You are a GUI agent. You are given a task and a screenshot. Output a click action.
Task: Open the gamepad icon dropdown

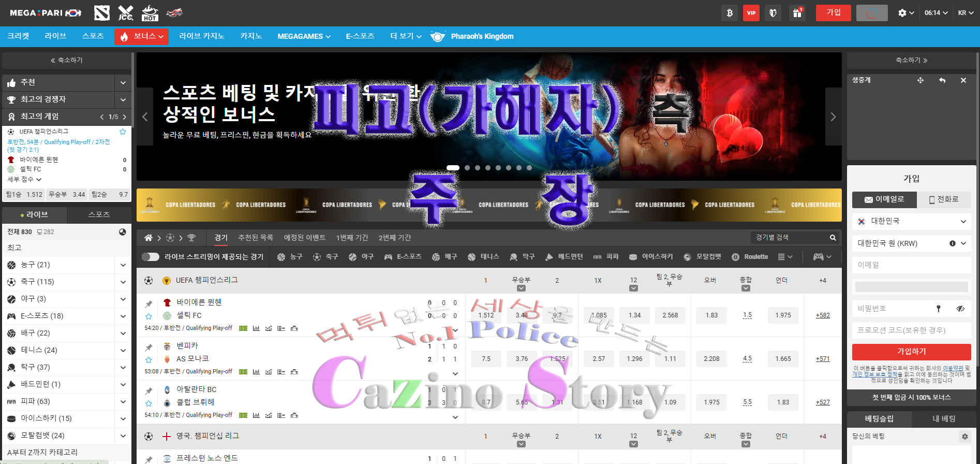[822, 257]
